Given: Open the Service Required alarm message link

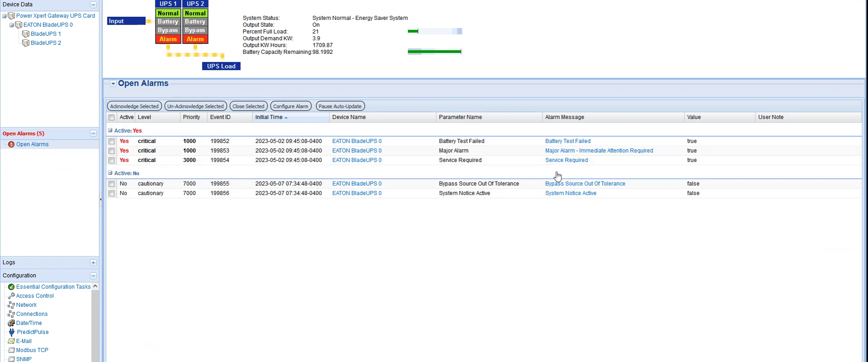Looking at the screenshot, I should tap(566, 160).
